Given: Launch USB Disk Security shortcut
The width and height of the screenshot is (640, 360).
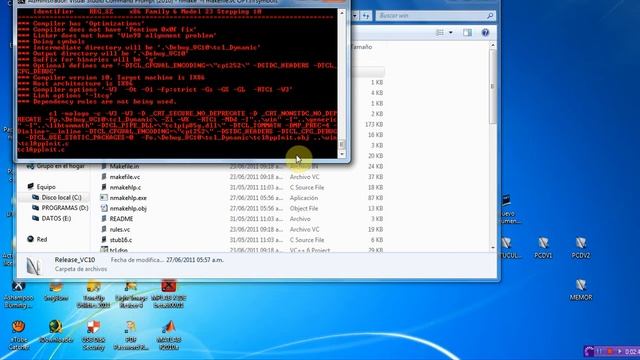Looking at the screenshot, I should click(x=93, y=334).
